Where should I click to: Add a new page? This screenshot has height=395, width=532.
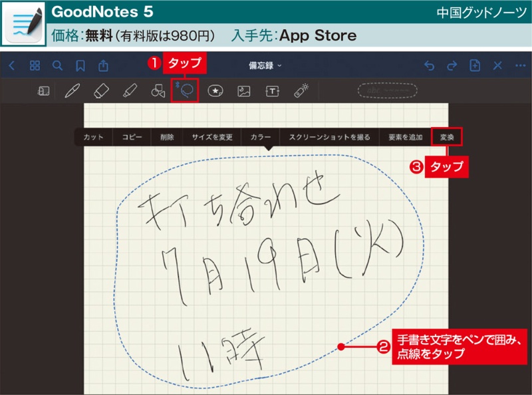click(x=475, y=65)
